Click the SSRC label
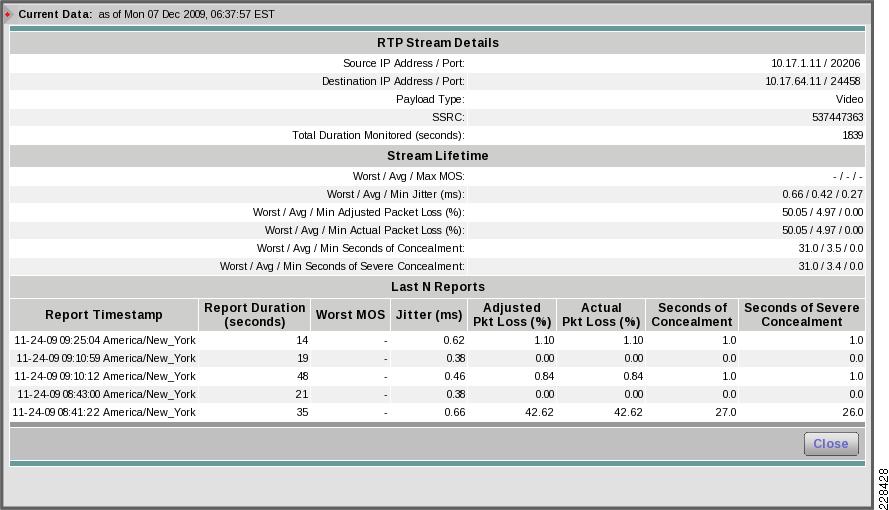 (x=448, y=117)
